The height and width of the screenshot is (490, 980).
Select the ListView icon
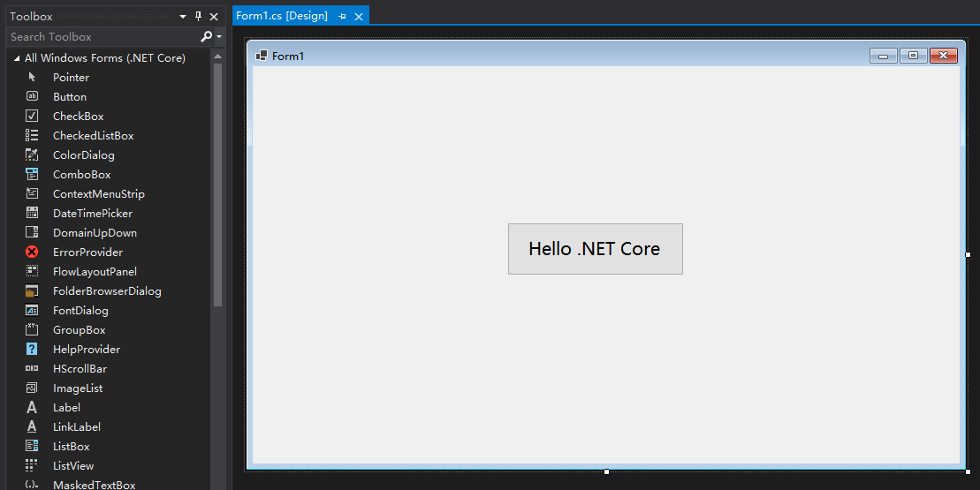tap(31, 465)
